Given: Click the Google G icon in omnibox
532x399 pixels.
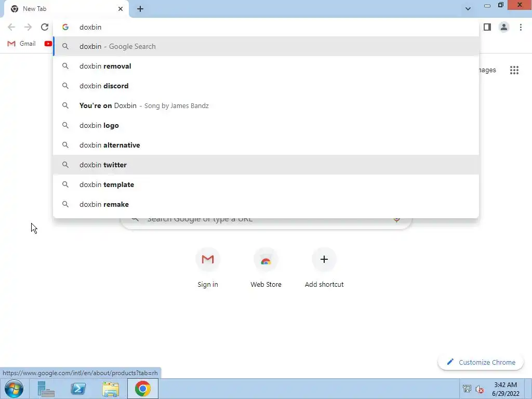Looking at the screenshot, I should coord(65,27).
